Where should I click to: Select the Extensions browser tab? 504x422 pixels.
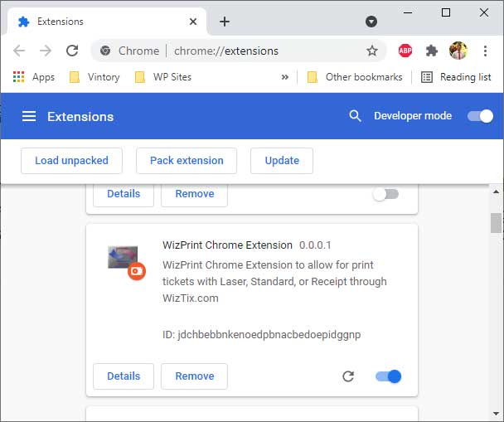pyautogui.click(x=106, y=22)
